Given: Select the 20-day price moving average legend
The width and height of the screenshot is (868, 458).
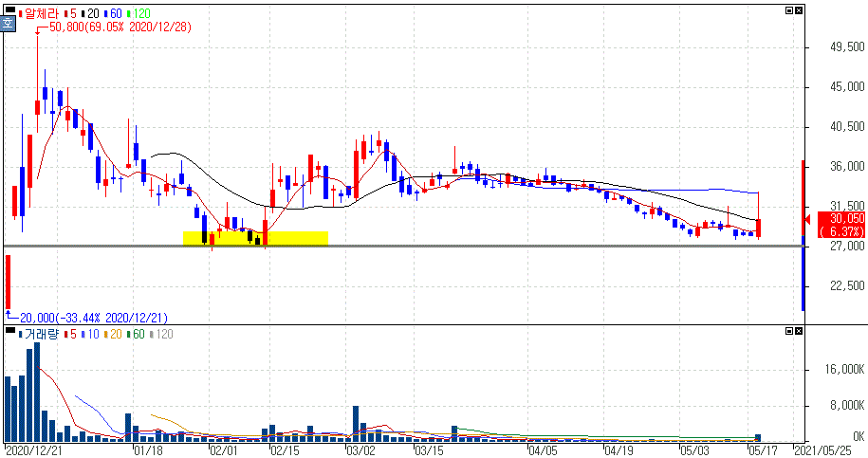Looking at the screenshot, I should [91, 13].
